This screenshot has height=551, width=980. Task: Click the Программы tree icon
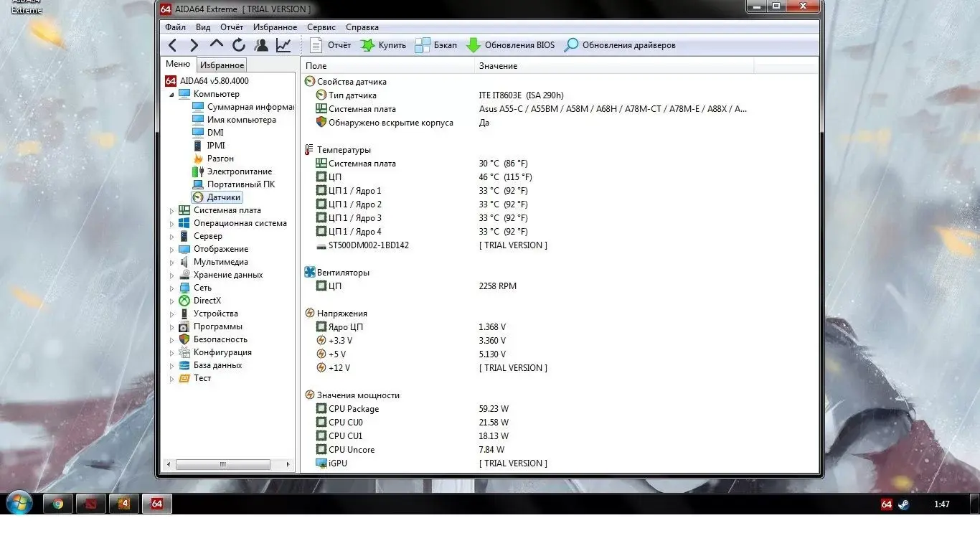184,326
